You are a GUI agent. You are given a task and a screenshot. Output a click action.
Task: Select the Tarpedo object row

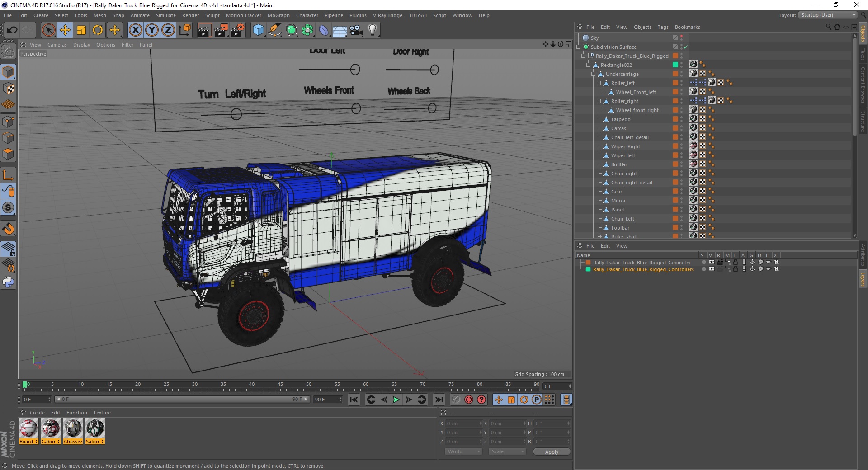point(621,119)
